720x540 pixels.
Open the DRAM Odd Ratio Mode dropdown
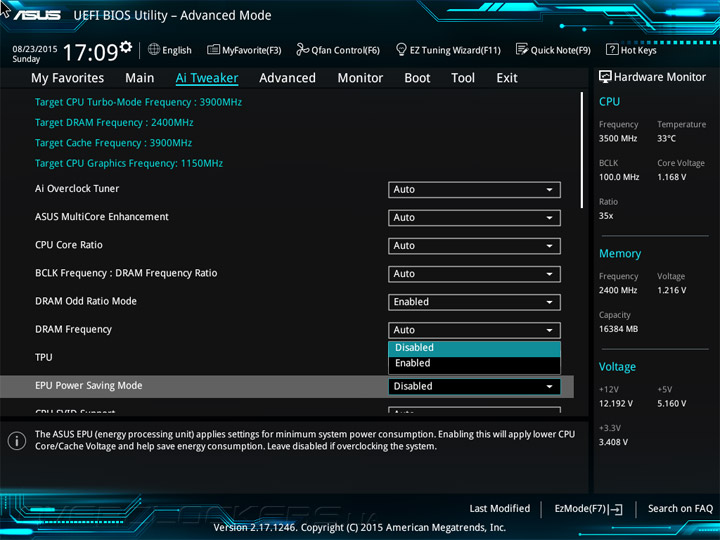click(474, 302)
